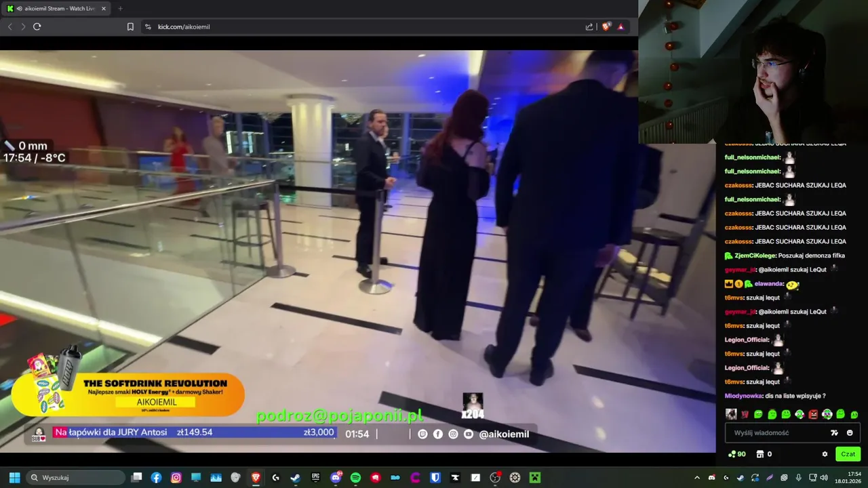Open the tray microphone indicator
Viewport: 868px width, 488px height.
coord(799,478)
